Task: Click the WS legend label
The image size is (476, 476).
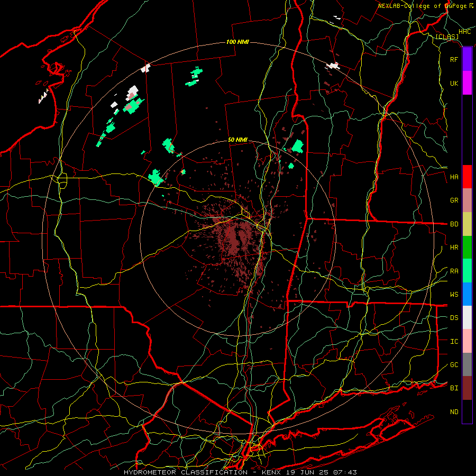Action: point(454,294)
